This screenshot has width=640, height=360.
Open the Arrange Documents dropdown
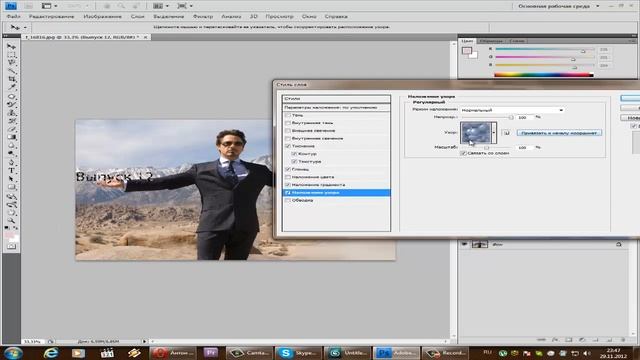(x=161, y=6)
